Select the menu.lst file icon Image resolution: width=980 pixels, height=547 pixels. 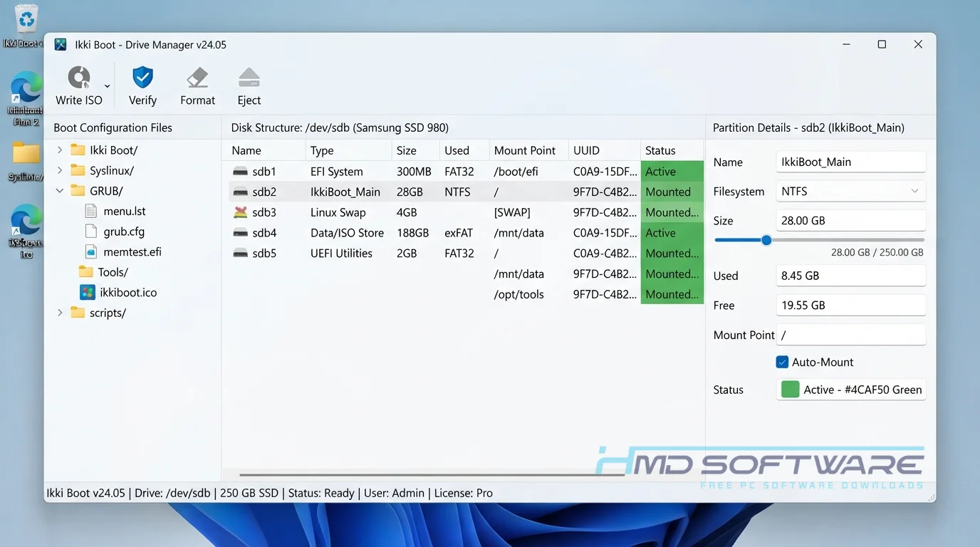90,211
